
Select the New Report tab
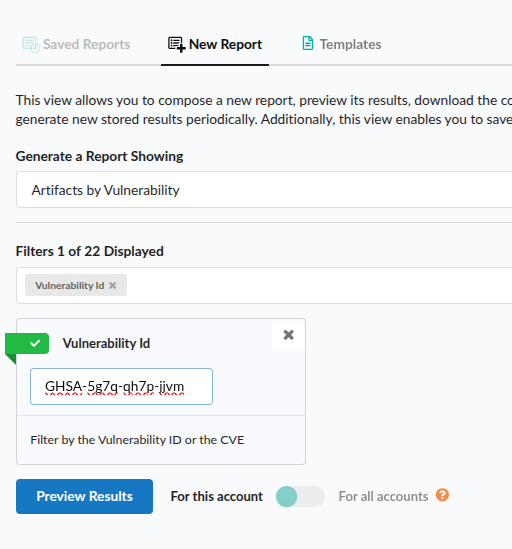pyautogui.click(x=215, y=44)
